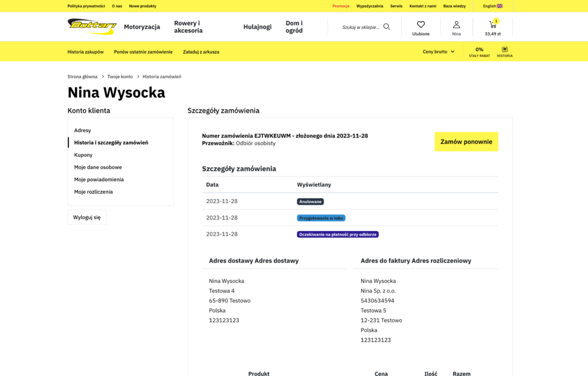Click the Bottari logo
The image size is (588, 376).
[x=92, y=26]
